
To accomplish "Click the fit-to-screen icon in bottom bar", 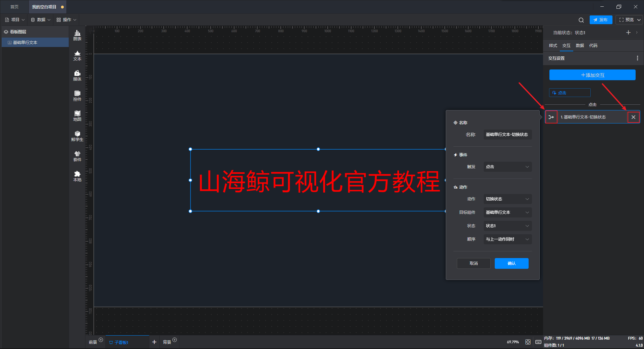I will point(528,342).
